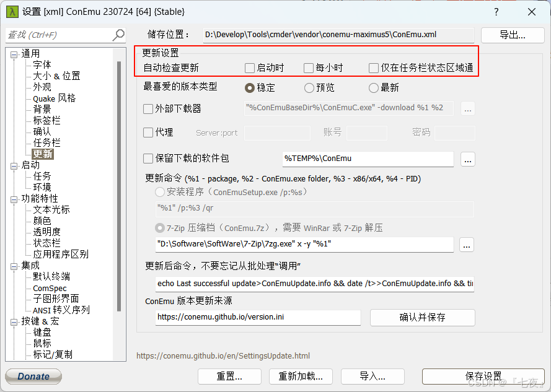Open the 鼠标 settings page
Image resolution: width=551 pixels, height=392 pixels.
pos(42,343)
